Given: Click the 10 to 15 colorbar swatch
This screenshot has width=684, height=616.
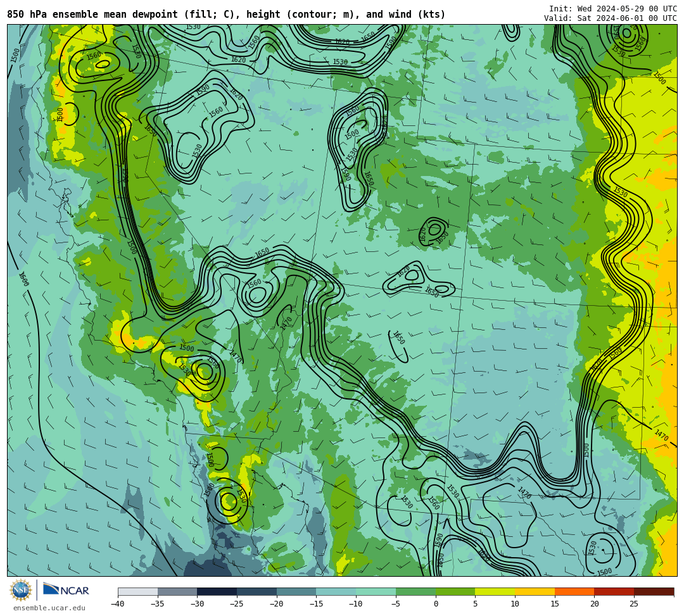Looking at the screenshot, I should (535, 591).
